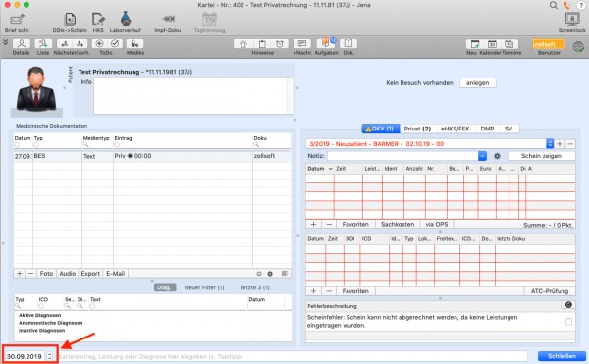The image size is (589, 364).
Task: Click the anlegen button
Action: pos(477,83)
